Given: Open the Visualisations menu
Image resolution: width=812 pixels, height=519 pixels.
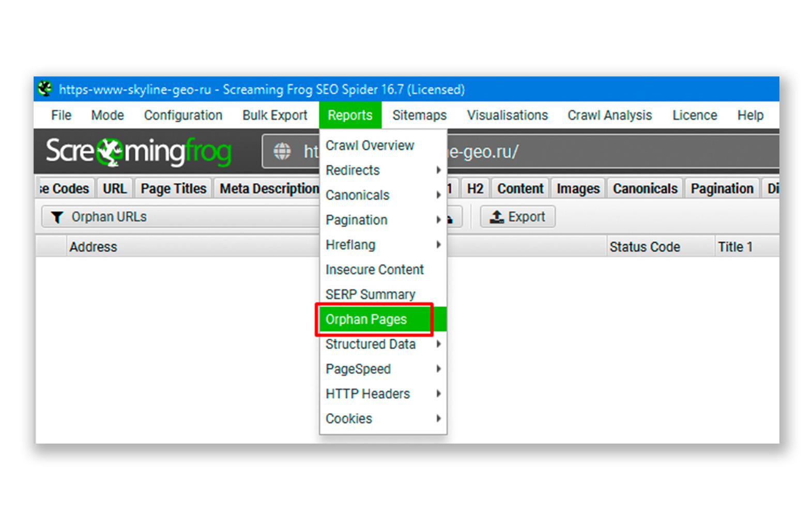Looking at the screenshot, I should tap(507, 115).
